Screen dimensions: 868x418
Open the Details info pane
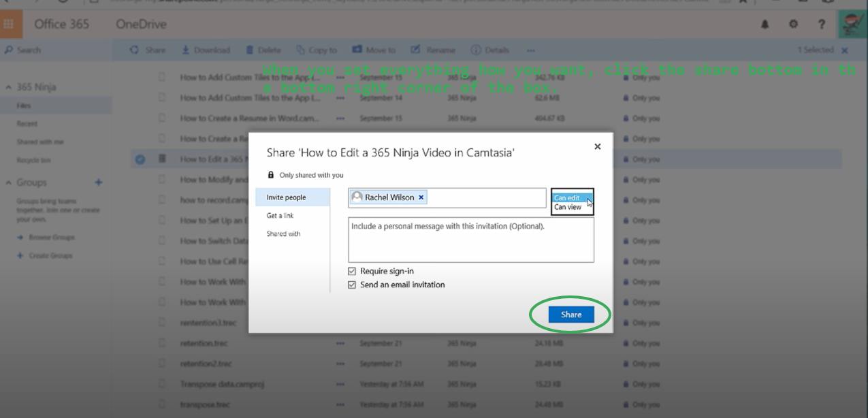(490, 50)
